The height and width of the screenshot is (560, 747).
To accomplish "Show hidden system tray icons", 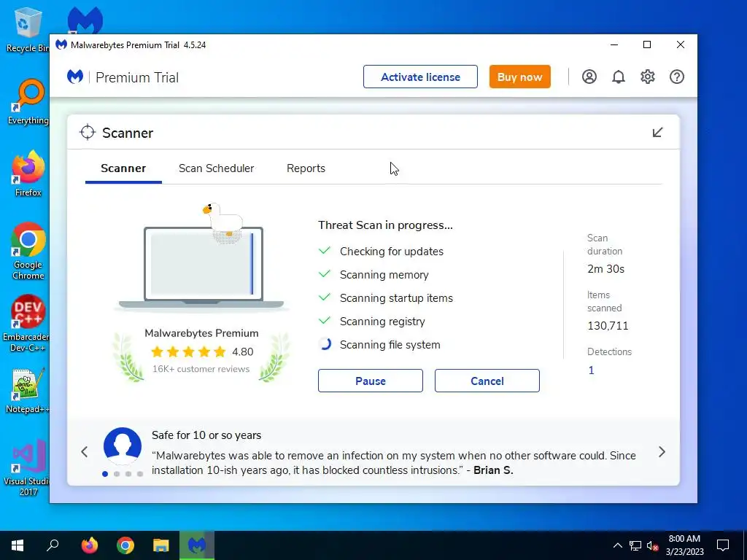I will [617, 545].
